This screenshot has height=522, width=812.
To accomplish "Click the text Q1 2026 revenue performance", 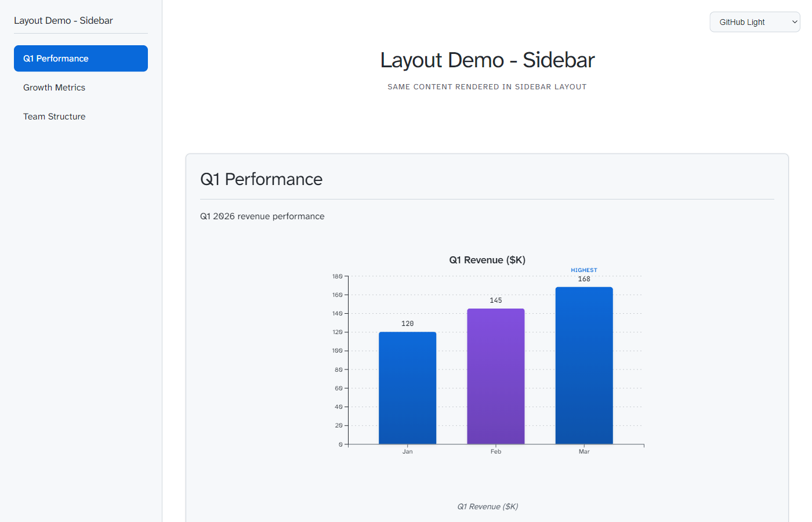I will coord(262,216).
